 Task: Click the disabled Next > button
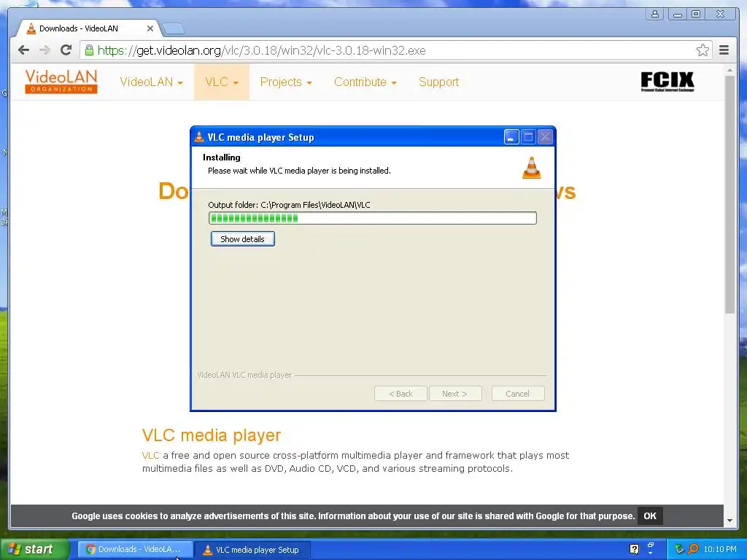tap(455, 394)
